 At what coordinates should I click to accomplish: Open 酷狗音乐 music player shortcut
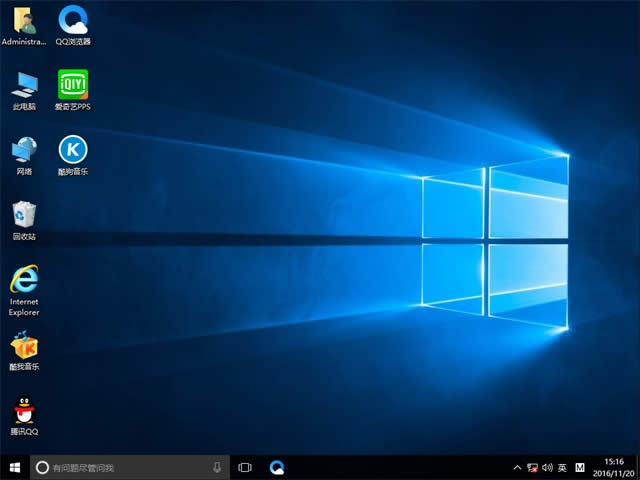pyautogui.click(x=72, y=150)
